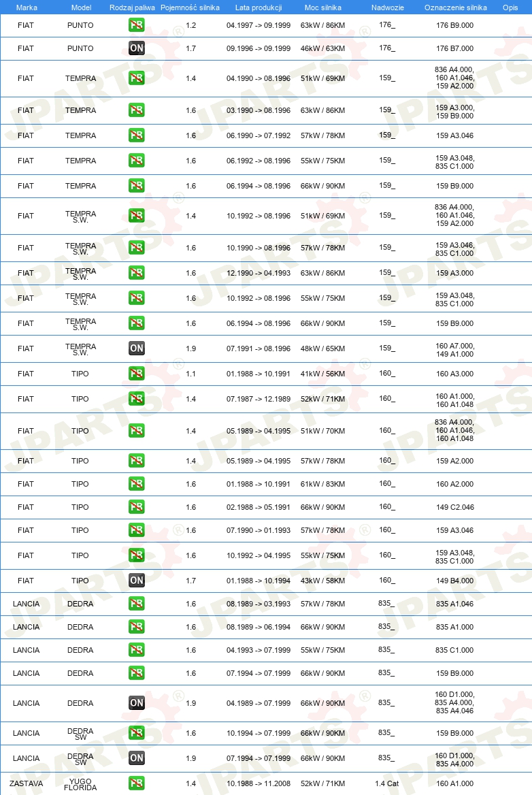Image resolution: width=532 pixels, height=795 pixels.
Task: Click the power value 48kW / 65KM
Action: (x=322, y=348)
